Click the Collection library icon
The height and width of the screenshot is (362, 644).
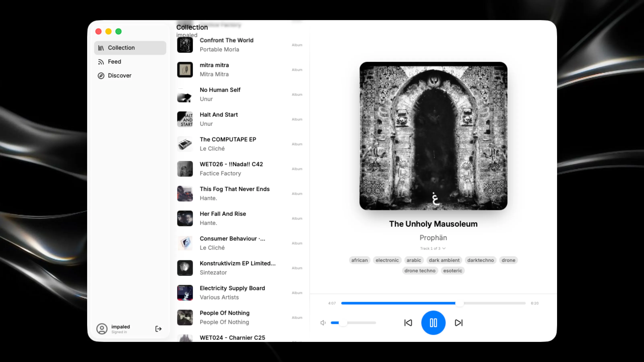[x=101, y=48]
